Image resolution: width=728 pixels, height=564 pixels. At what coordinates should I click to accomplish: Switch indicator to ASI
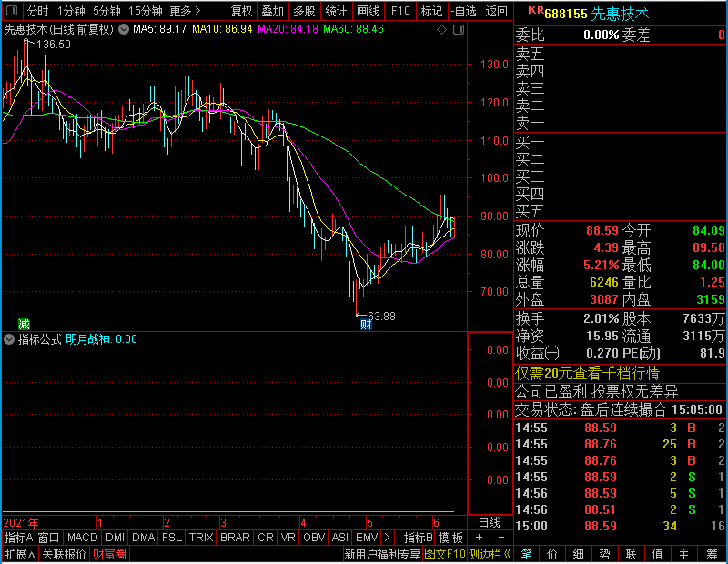[x=339, y=538]
